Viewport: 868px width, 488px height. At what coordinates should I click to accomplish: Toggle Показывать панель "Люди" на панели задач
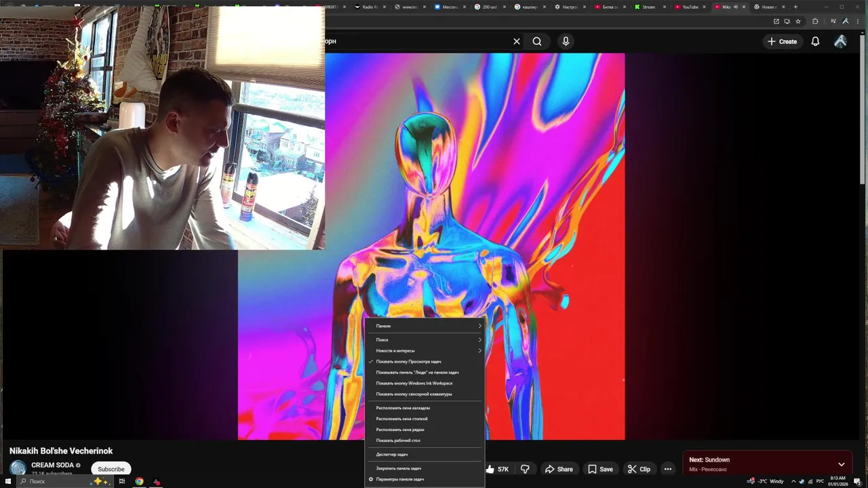425,372
